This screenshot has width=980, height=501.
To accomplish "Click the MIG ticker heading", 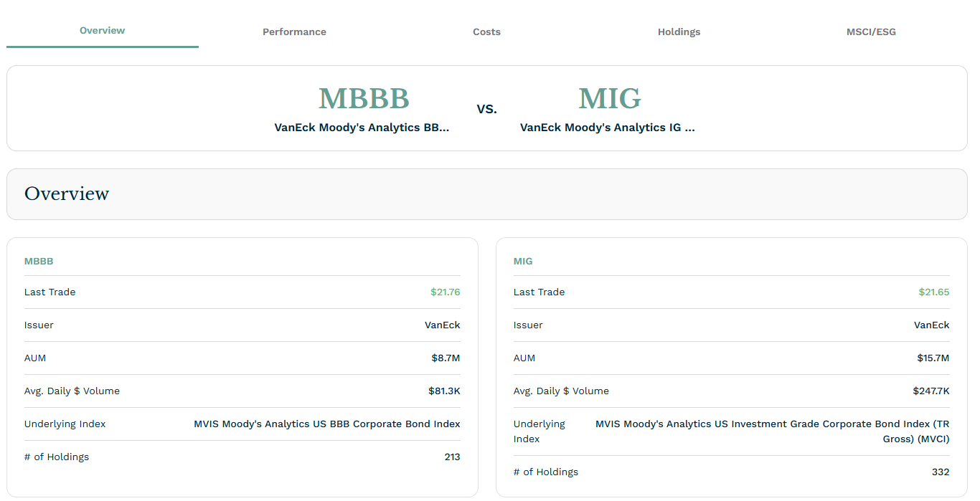I will tap(610, 98).
